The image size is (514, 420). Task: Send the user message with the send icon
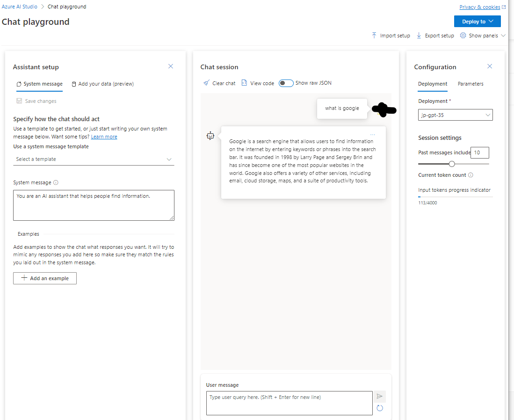[379, 396]
